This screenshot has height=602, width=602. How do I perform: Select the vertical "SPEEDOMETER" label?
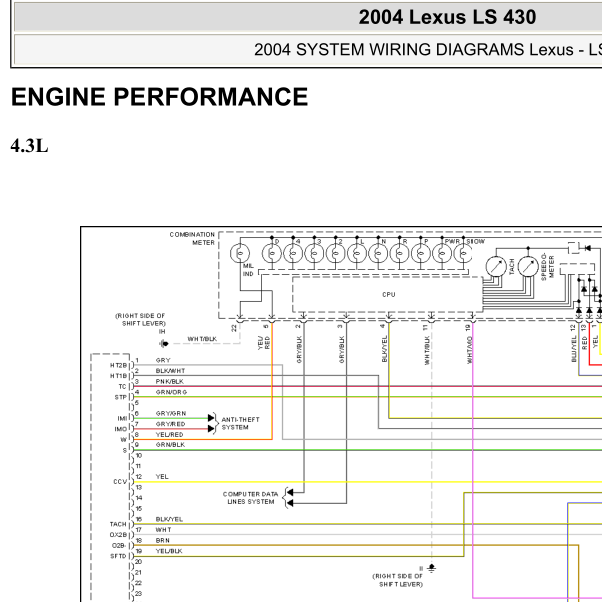(547, 266)
